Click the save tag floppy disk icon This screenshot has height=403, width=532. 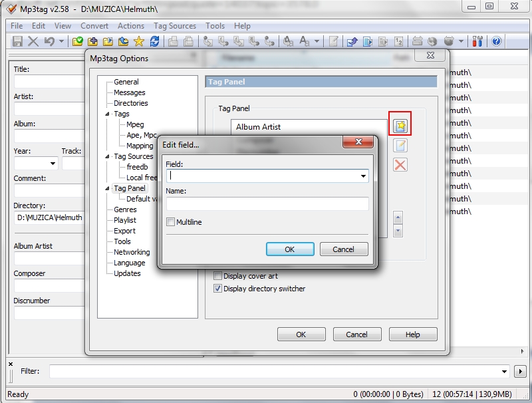(x=18, y=41)
